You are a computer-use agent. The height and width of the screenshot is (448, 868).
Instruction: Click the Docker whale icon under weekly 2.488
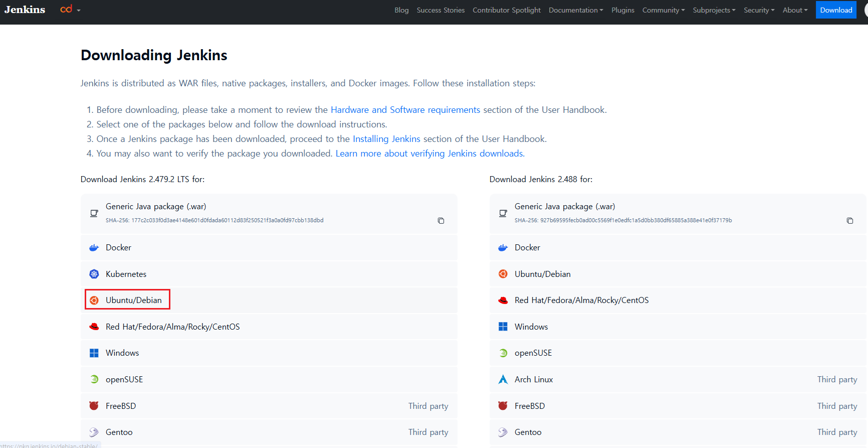tap(503, 247)
